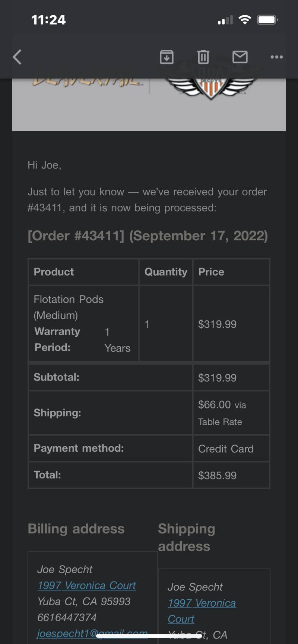Archive this email with the box icon
Image resolution: width=298 pixels, height=644 pixels.
point(167,57)
